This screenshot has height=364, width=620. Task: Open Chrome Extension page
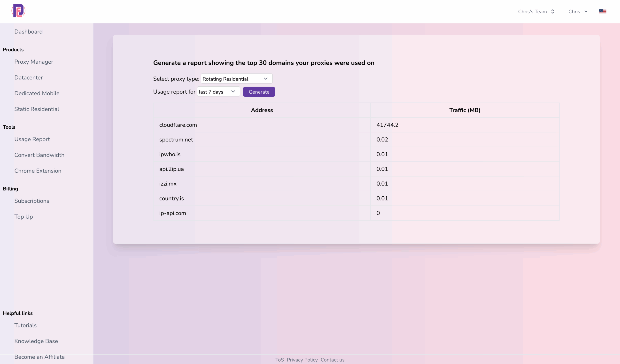pos(38,171)
